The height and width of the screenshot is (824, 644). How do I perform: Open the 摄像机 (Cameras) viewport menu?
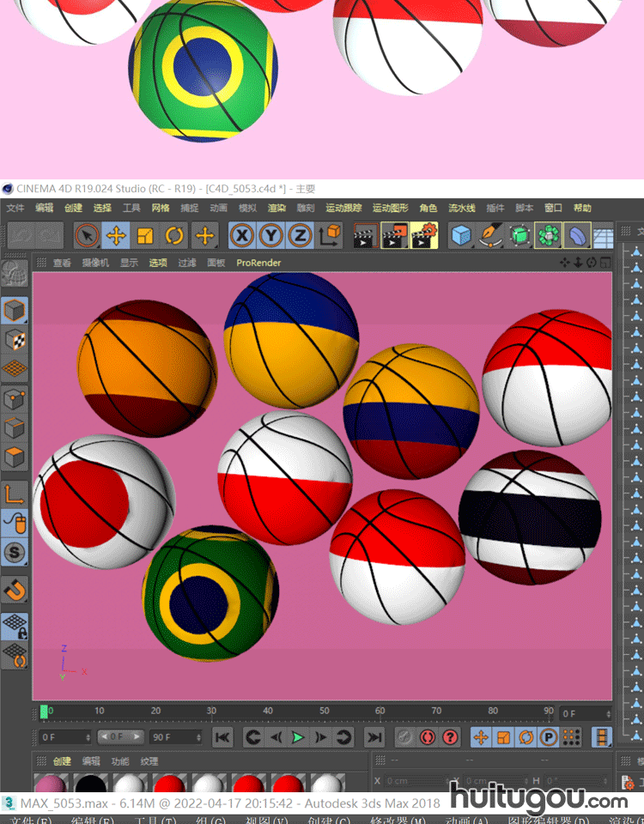pyautogui.click(x=95, y=263)
